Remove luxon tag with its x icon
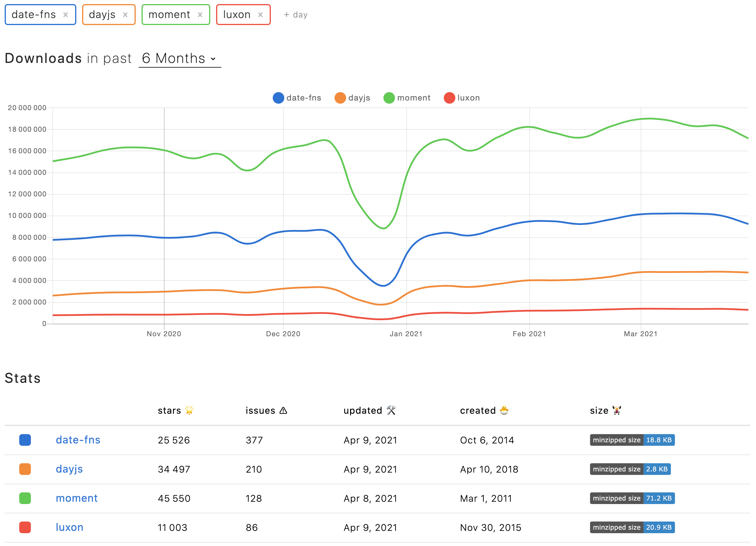This screenshot has width=756, height=546. (x=260, y=15)
